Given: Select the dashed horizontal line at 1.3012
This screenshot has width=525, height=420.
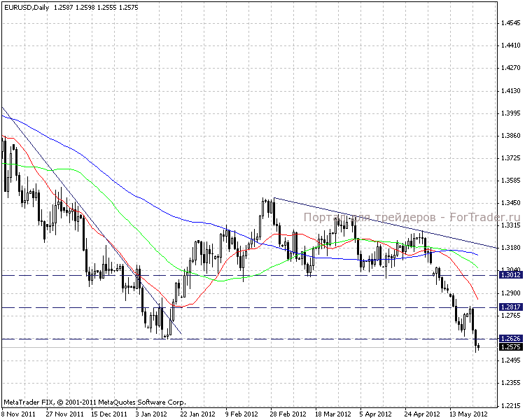Looking at the screenshot, I should click(249, 275).
